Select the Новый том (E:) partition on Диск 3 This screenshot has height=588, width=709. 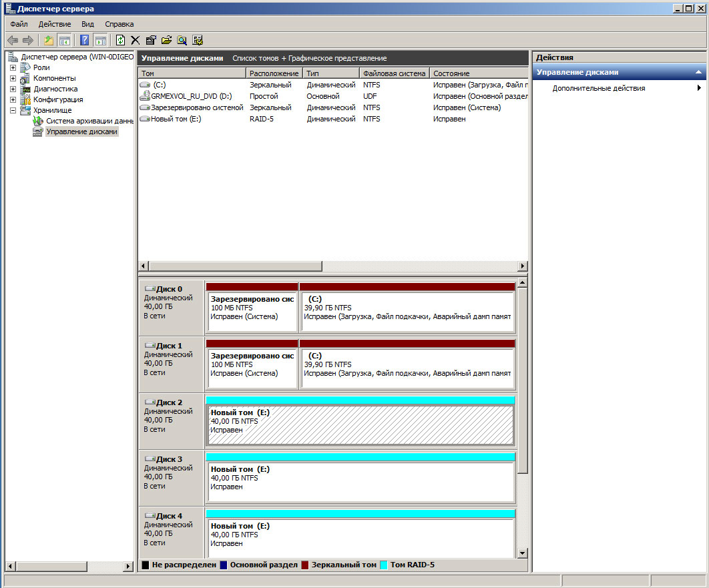pyautogui.click(x=361, y=481)
